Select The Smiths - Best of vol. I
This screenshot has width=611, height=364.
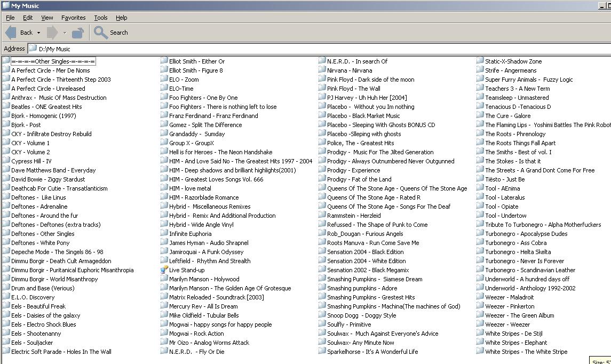(x=518, y=152)
